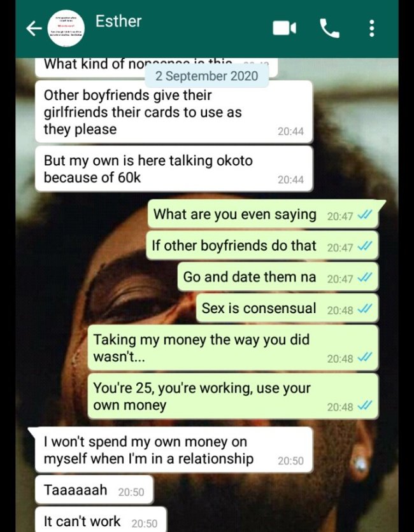
Task: Start a video call with Esther
Action: (x=284, y=28)
